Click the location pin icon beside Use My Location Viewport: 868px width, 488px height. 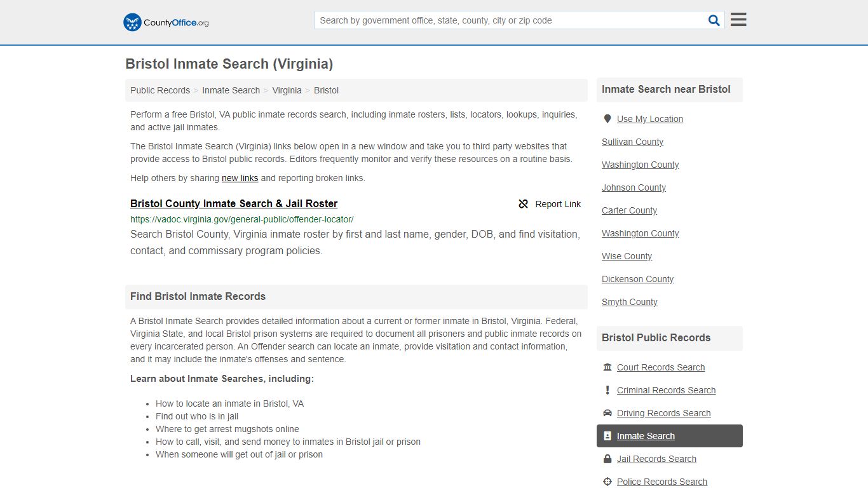point(607,119)
